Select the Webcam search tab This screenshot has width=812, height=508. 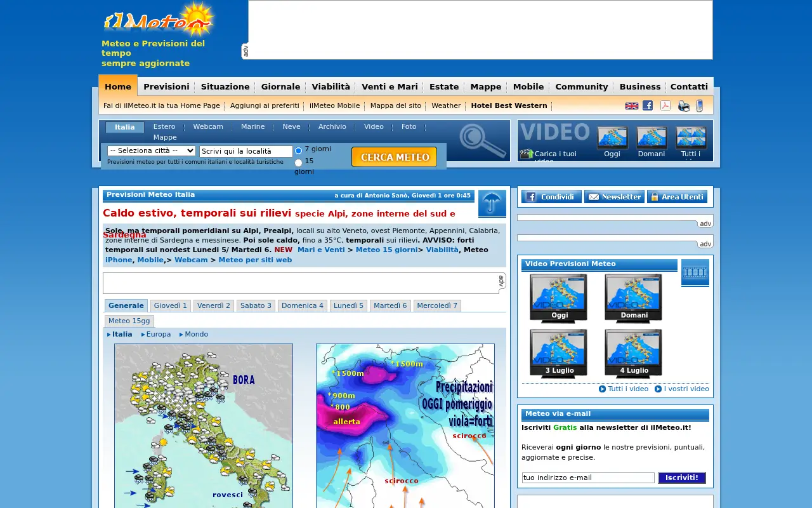click(208, 127)
